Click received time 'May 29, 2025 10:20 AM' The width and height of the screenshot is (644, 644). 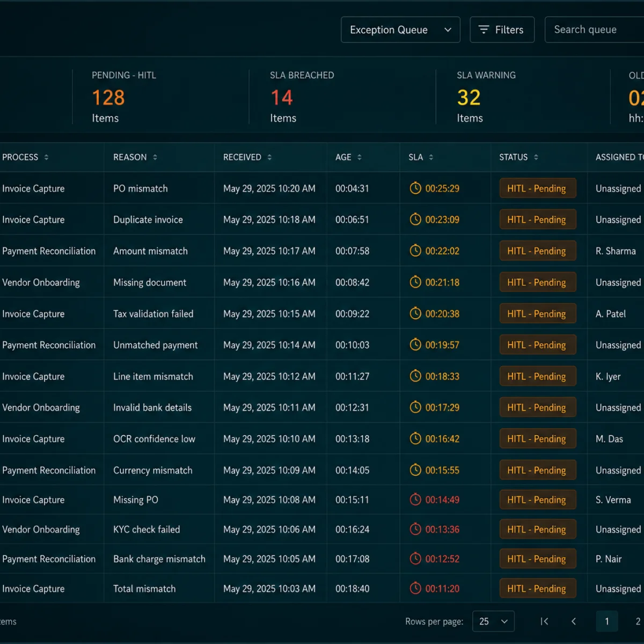269,188
